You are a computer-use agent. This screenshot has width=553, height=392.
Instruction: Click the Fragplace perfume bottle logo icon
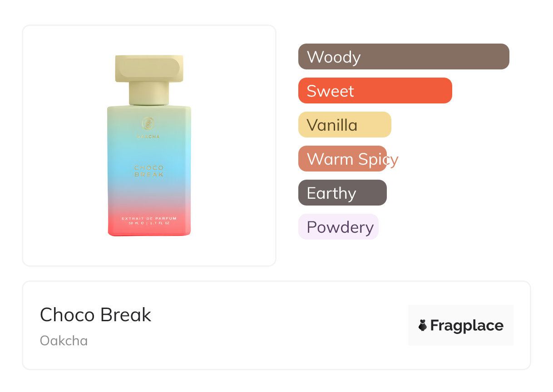point(423,325)
